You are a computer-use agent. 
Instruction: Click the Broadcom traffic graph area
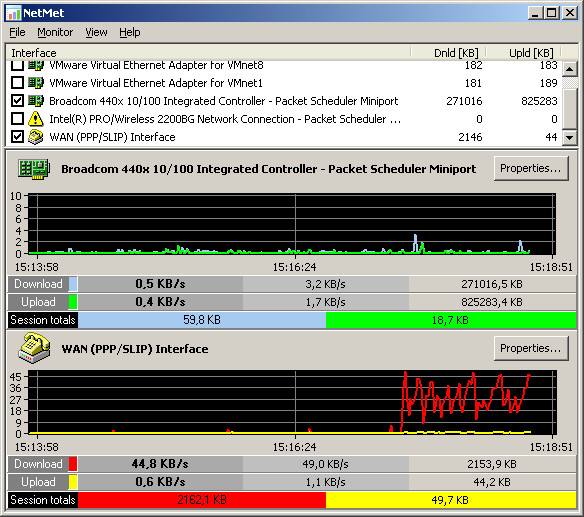[x=292, y=223]
